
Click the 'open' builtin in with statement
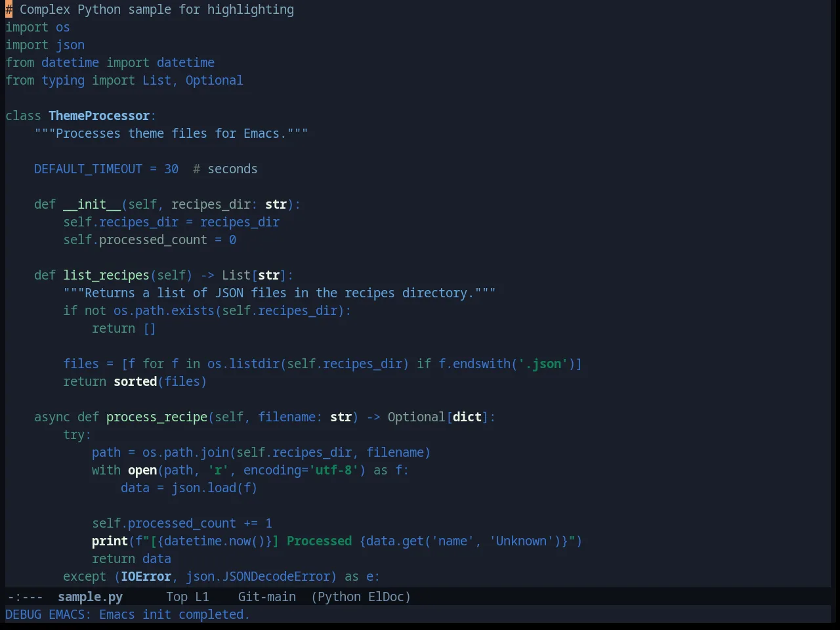142,470
